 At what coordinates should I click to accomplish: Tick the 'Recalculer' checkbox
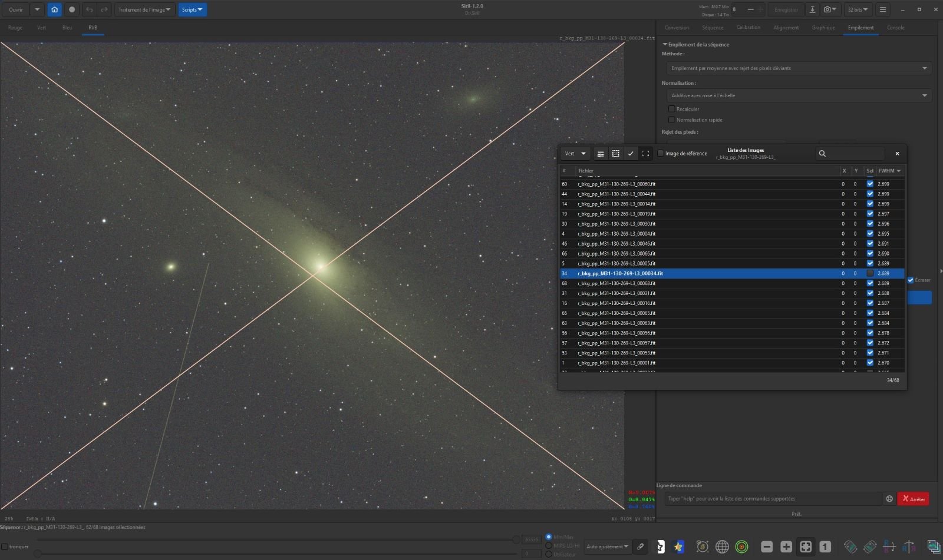(x=671, y=109)
